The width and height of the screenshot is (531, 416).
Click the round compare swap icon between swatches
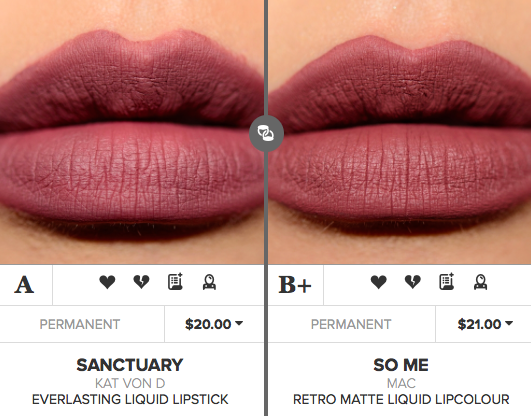(266, 133)
